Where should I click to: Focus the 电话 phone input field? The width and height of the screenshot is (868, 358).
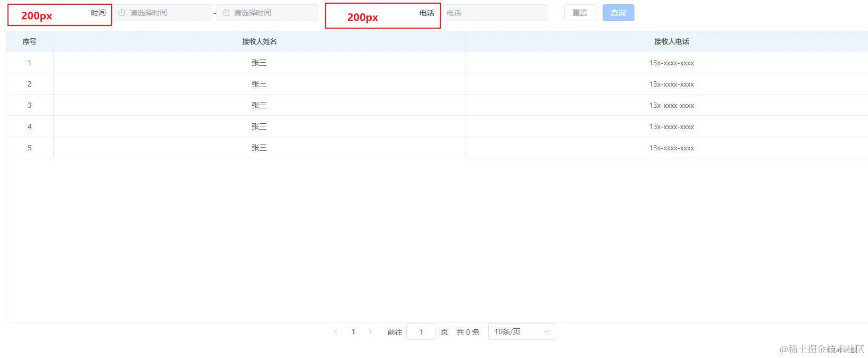click(x=494, y=13)
